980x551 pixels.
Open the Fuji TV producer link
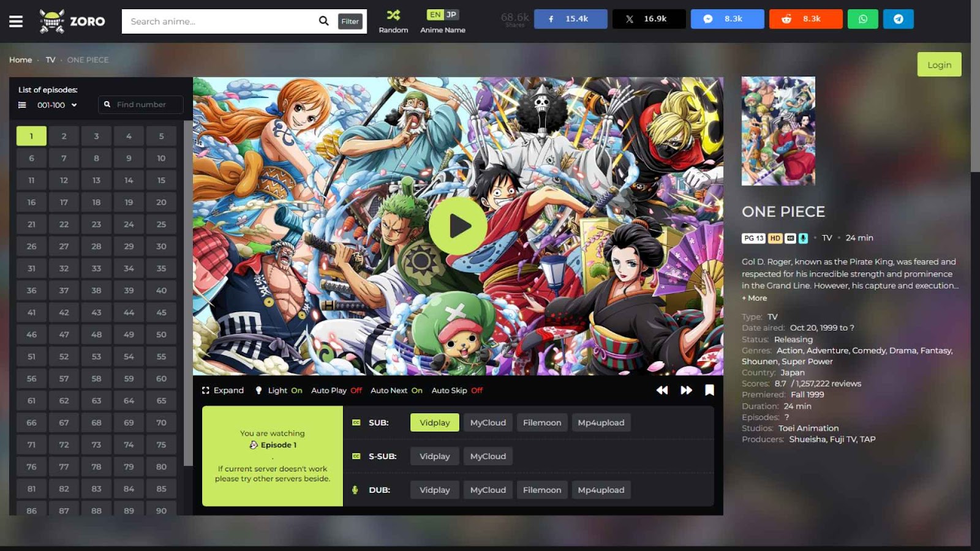pyautogui.click(x=843, y=439)
